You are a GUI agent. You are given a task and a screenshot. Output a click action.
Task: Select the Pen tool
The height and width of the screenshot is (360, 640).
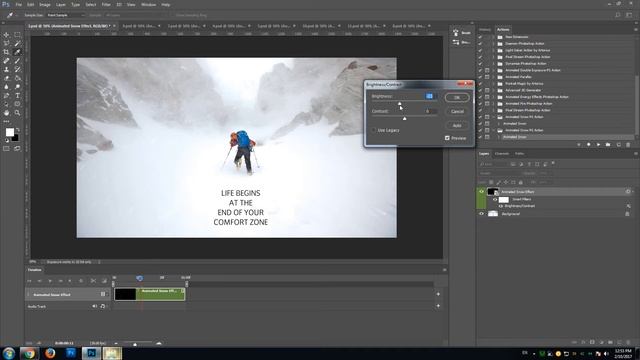tap(7, 96)
